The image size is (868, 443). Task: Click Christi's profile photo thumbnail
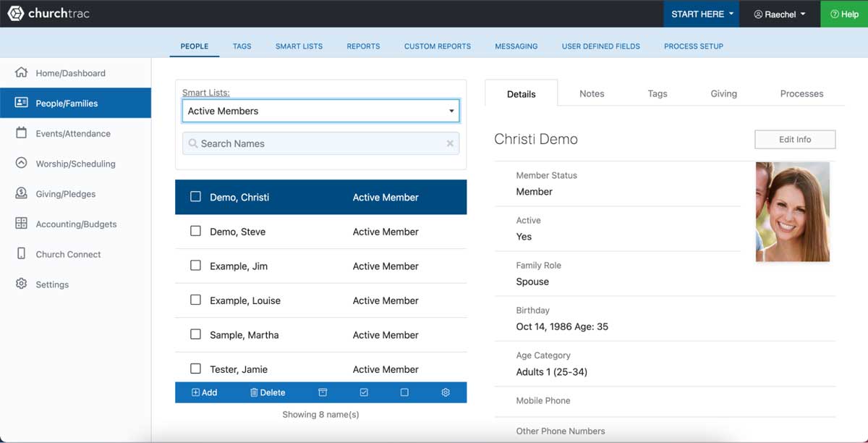coord(792,211)
